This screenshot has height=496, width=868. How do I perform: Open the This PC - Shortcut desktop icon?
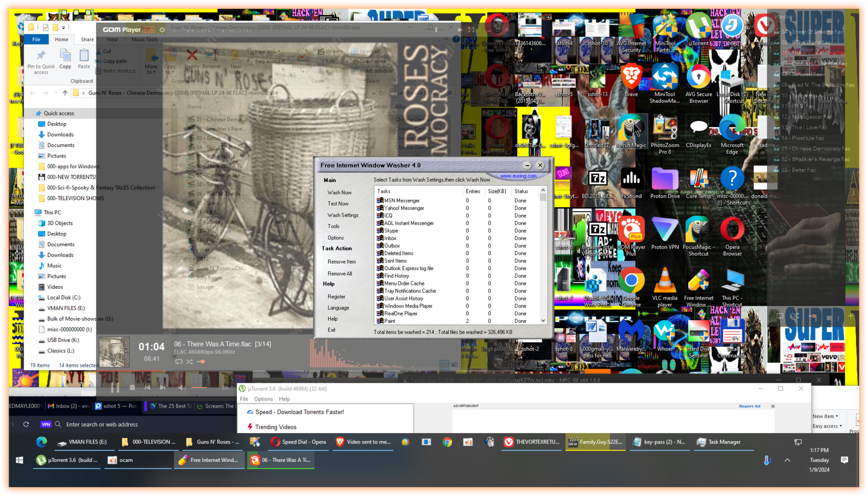click(x=732, y=288)
